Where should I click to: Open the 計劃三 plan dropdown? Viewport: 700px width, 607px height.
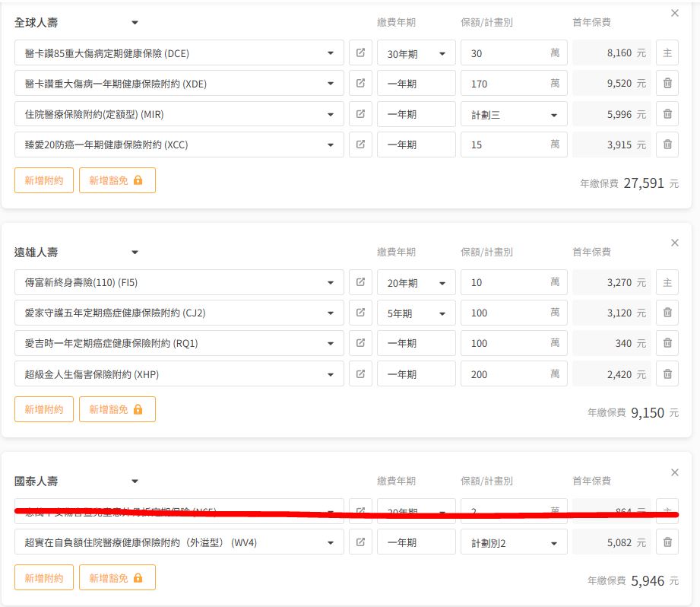(514, 114)
